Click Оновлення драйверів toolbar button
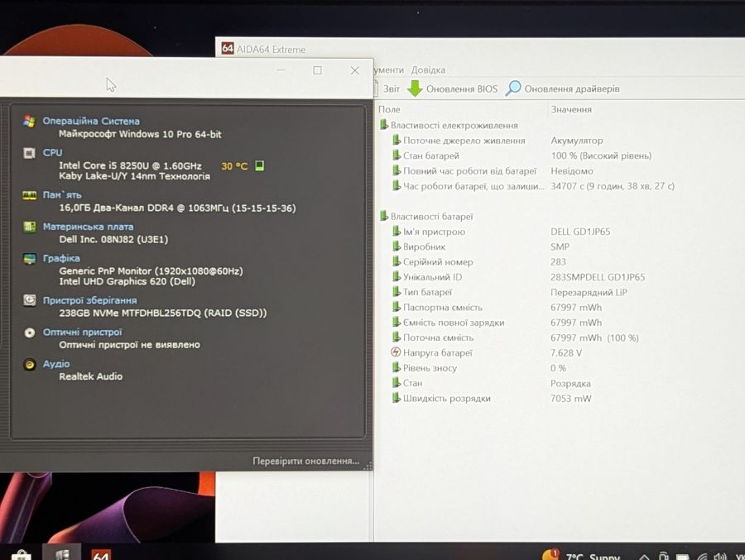Viewport: 745px width, 560px height. (563, 89)
